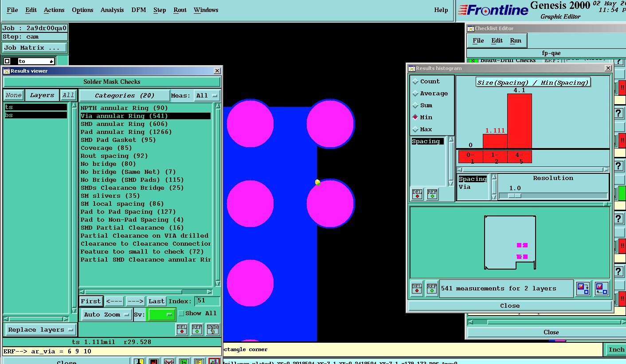Click the categories list scroll-up arrow
626x364 pixels.
(218, 106)
